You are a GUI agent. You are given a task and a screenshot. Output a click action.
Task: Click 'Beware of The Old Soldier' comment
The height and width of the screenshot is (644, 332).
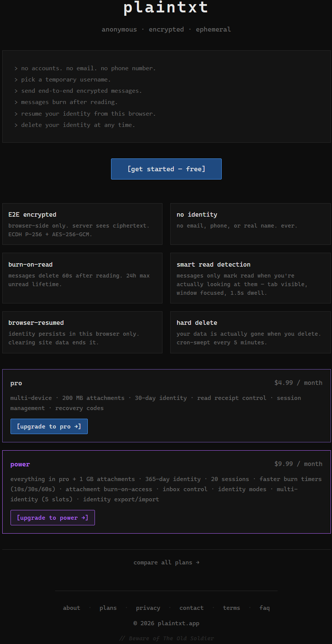(x=166, y=638)
